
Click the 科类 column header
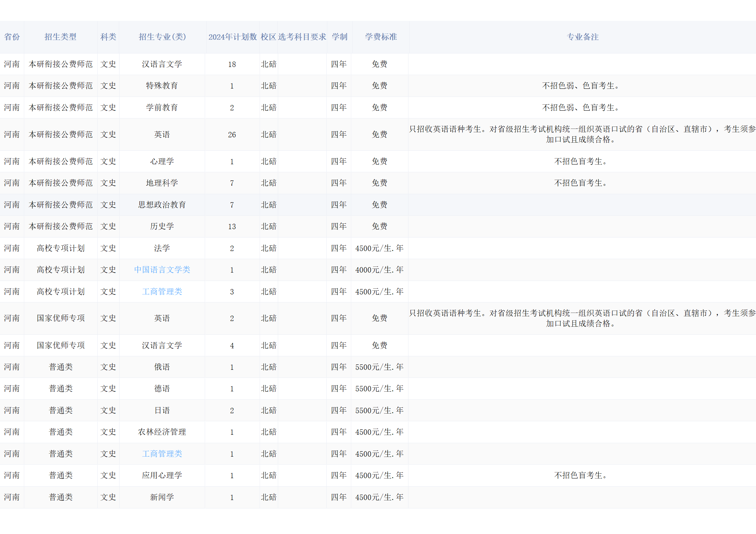point(108,37)
